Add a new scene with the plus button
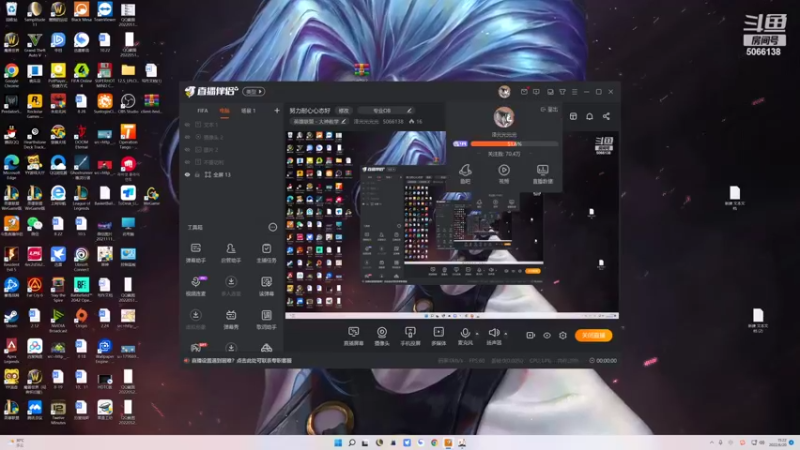Screen dimensions: 800x450 click(277, 110)
